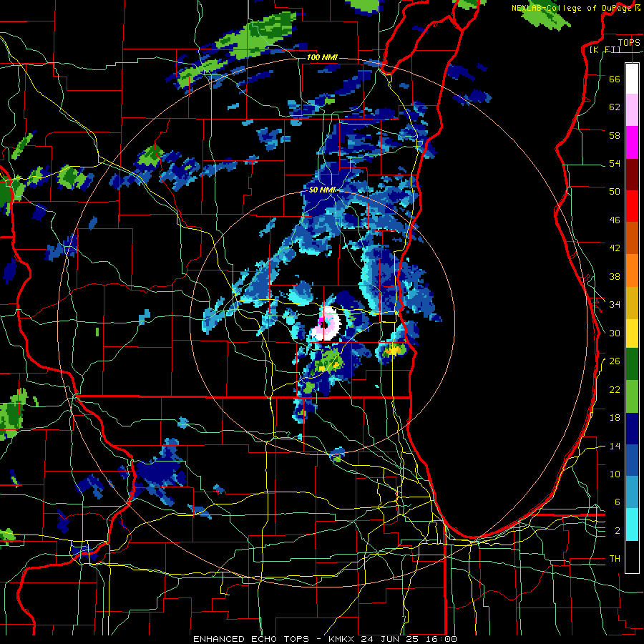Viewport: 644px width, 644px height.
Task: Click the bright red legend band
Action: (x=632, y=206)
